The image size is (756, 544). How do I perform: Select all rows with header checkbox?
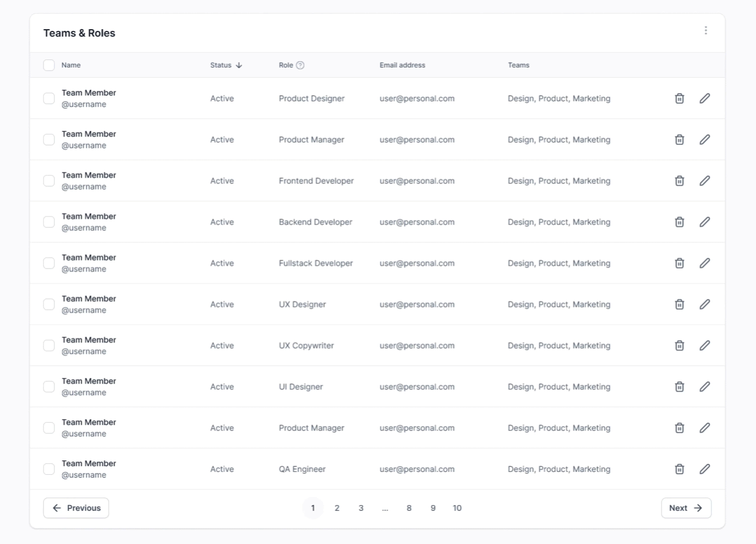[49, 65]
